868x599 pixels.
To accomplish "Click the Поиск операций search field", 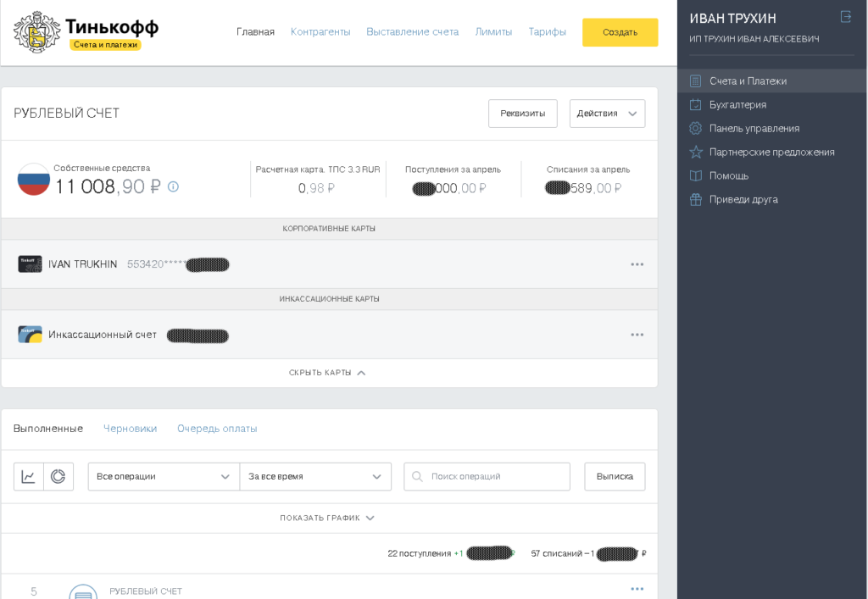I will 487,476.
